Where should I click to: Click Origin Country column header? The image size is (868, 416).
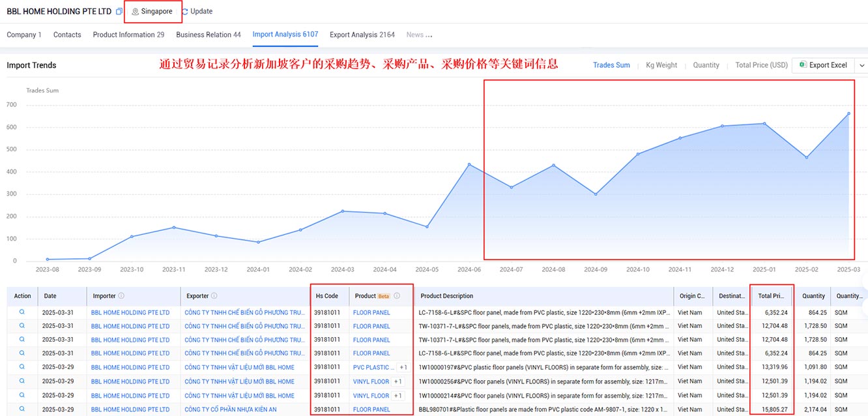click(691, 296)
